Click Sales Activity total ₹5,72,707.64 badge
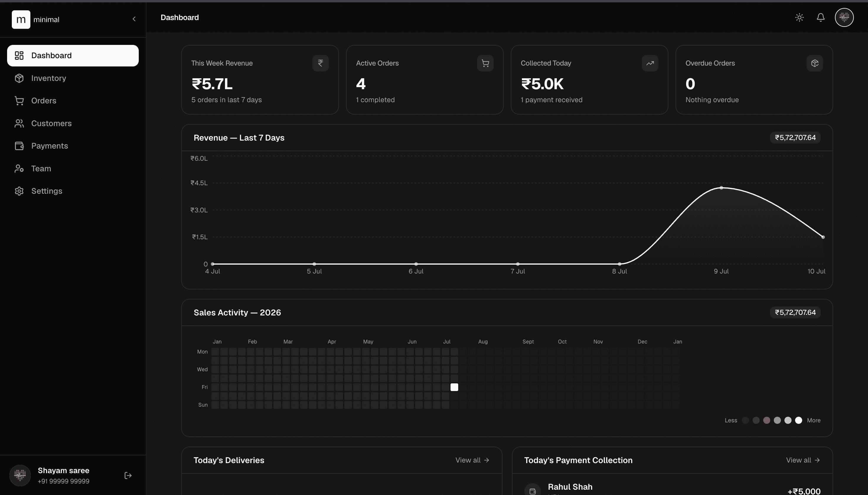 tap(795, 312)
